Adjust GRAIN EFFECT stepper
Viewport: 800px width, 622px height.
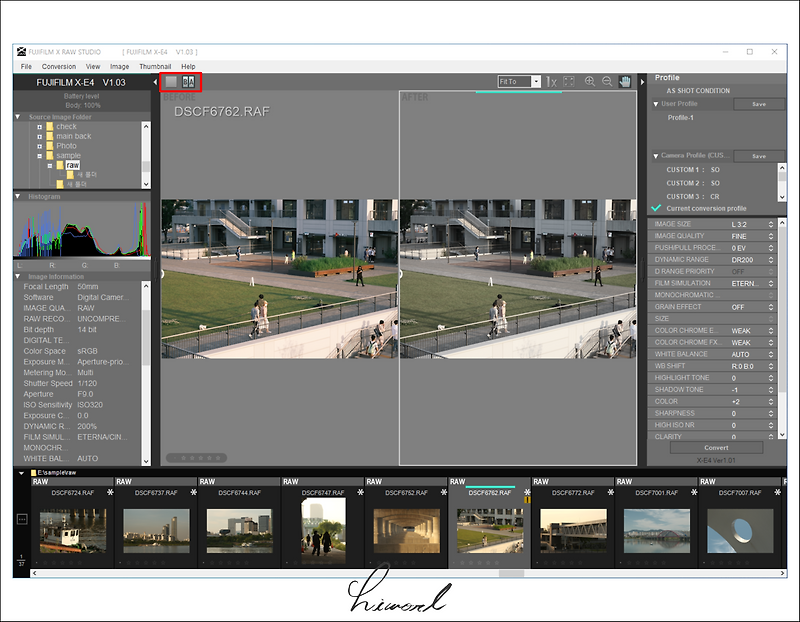pos(771,307)
